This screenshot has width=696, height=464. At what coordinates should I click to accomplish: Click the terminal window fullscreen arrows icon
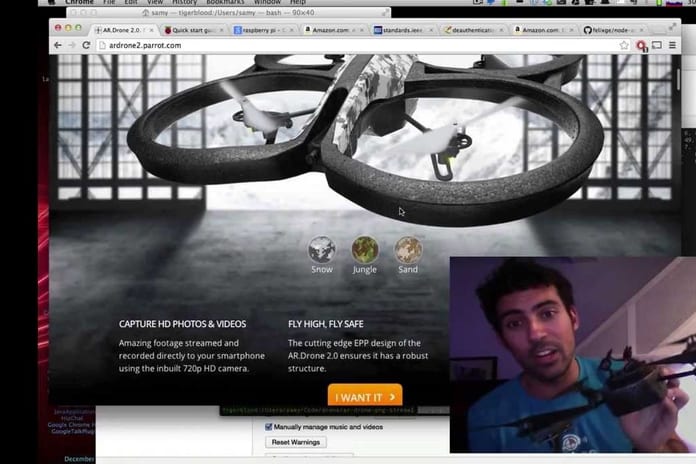pyautogui.click(x=385, y=13)
